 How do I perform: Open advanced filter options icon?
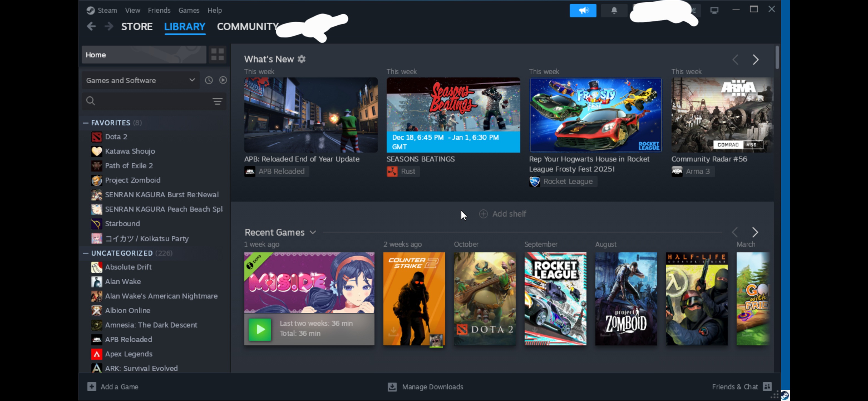point(217,101)
